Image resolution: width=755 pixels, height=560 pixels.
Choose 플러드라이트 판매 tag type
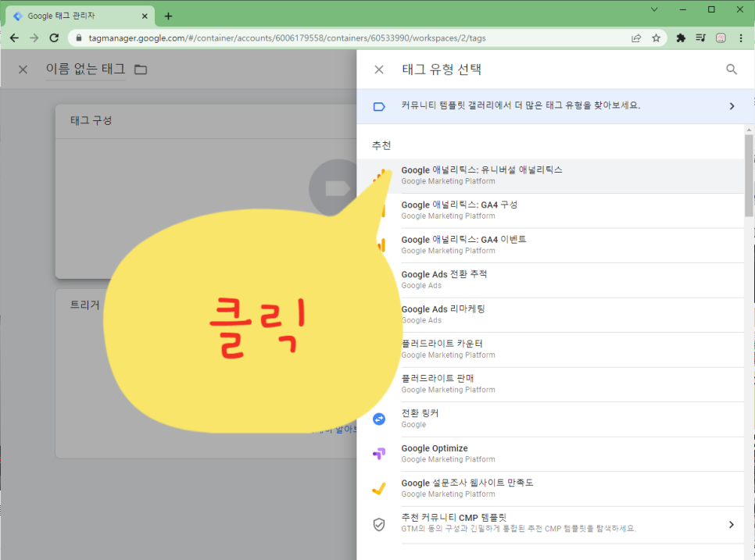tap(550, 384)
